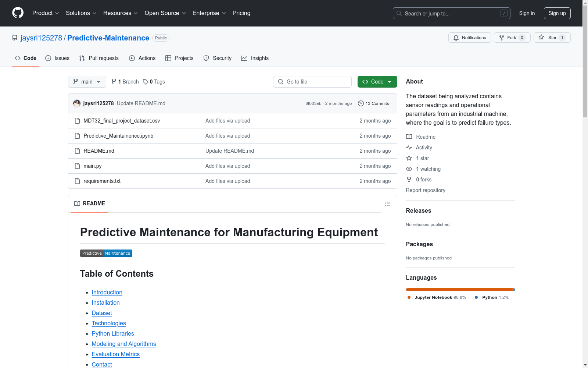
Task: Switch to the Actions tab
Action: [x=142, y=58]
